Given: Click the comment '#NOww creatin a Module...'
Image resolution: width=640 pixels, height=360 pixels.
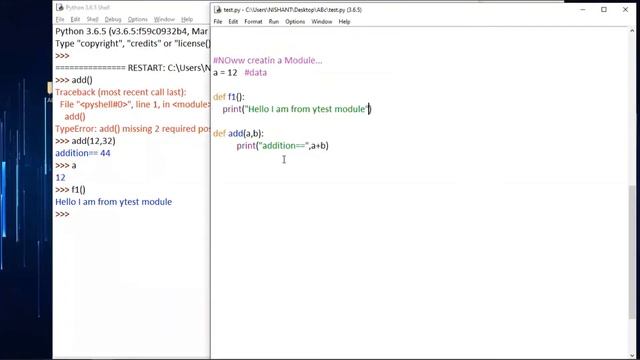Looking at the screenshot, I should click(x=268, y=60).
